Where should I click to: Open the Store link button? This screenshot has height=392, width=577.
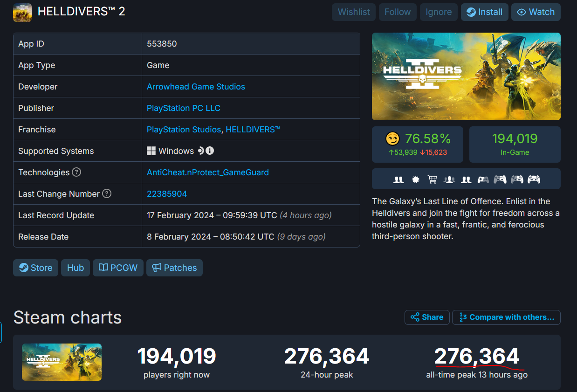(x=35, y=268)
